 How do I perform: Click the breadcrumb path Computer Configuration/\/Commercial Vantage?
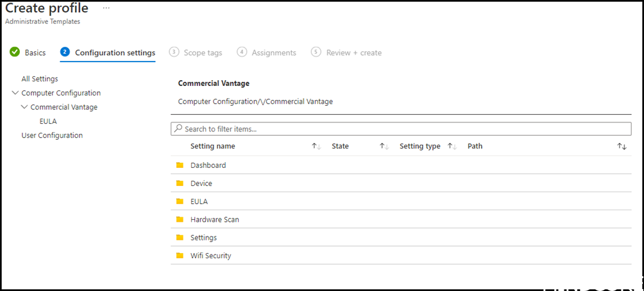(x=255, y=101)
